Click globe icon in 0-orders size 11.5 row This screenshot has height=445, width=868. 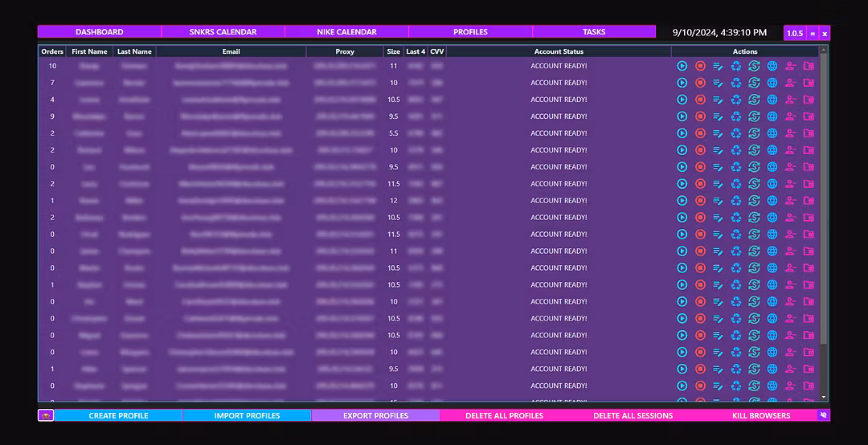(772, 234)
